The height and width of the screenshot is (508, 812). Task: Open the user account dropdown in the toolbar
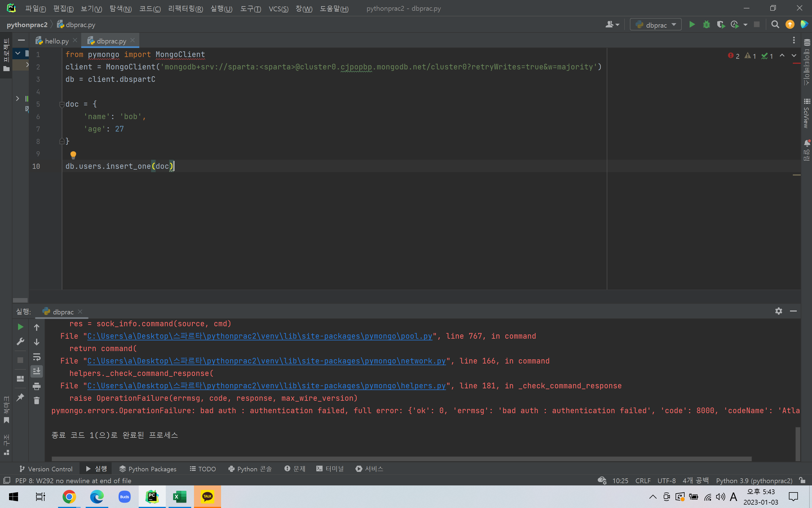(x=612, y=25)
